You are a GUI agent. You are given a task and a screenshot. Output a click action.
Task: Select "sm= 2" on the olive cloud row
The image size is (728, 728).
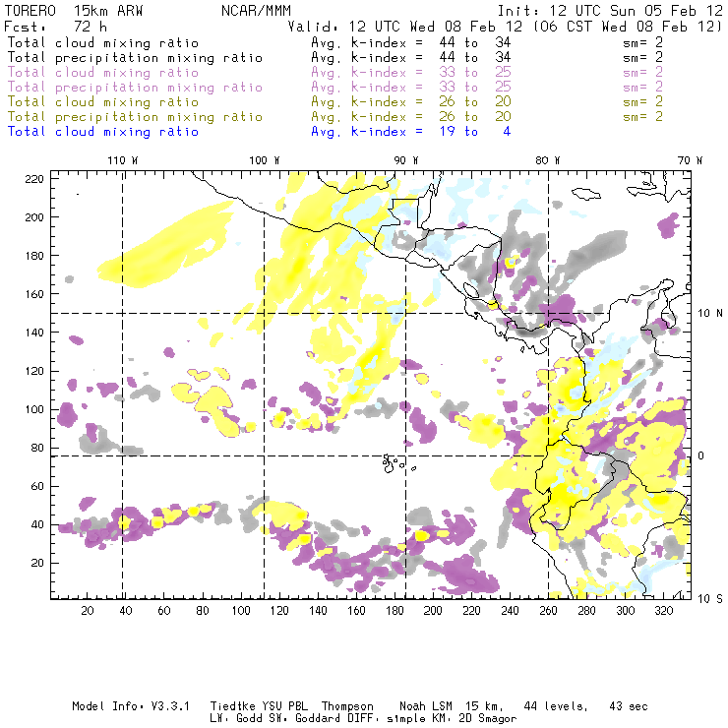click(x=643, y=101)
